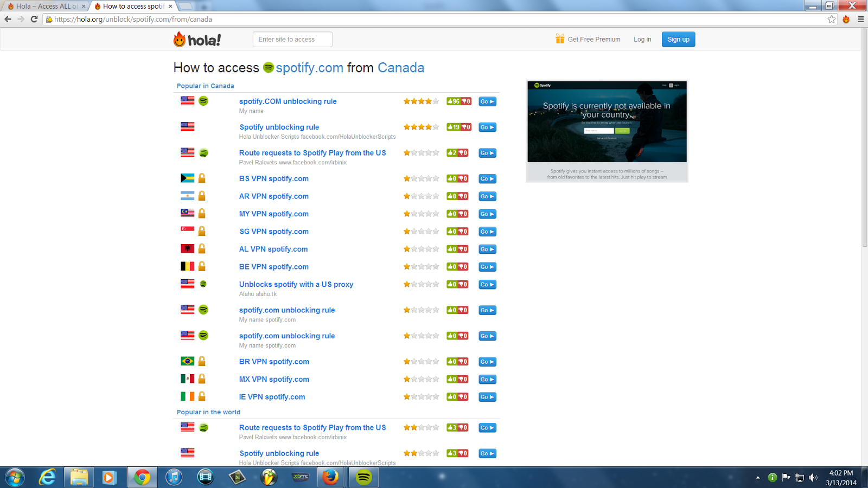This screenshot has width=868, height=488.
Task: Open the volume control in the system tray
Action: 813,478
